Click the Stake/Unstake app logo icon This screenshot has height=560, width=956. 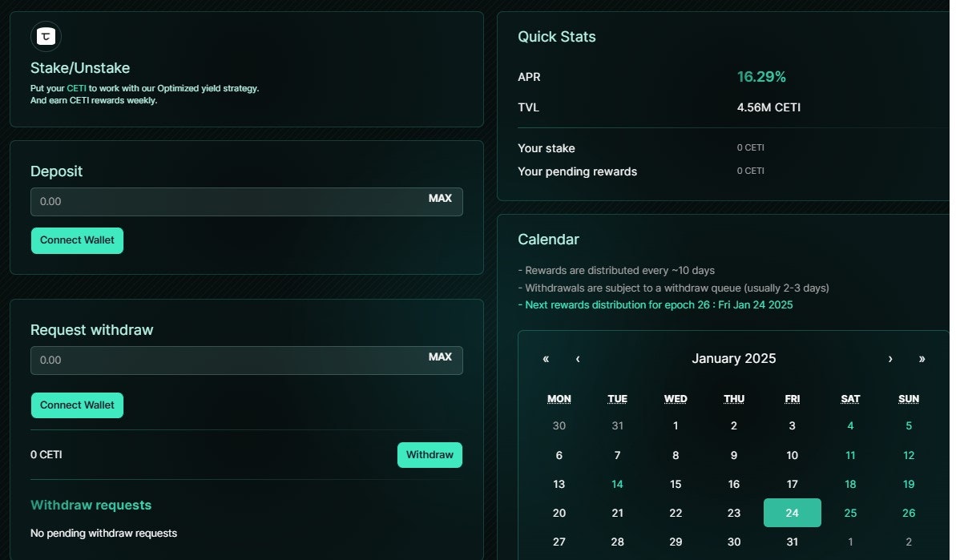(45, 36)
